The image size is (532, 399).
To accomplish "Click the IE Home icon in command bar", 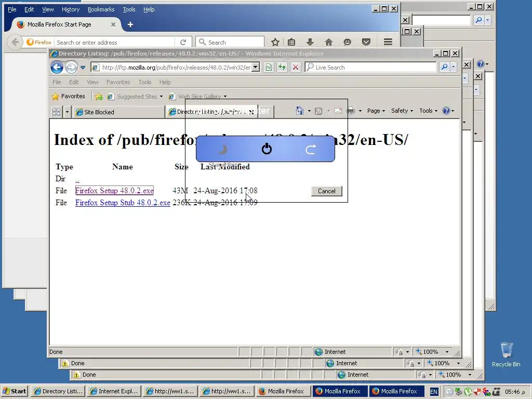I will click(x=299, y=111).
